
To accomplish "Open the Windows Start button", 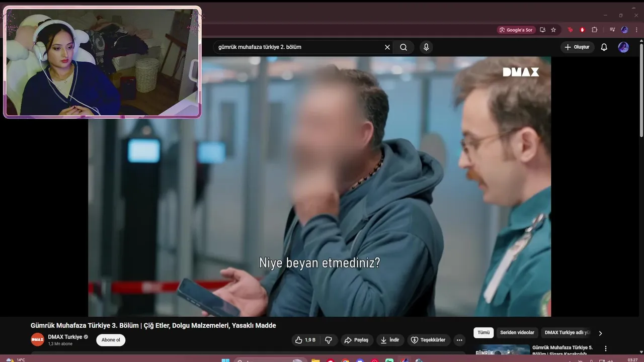I will 225,360.
